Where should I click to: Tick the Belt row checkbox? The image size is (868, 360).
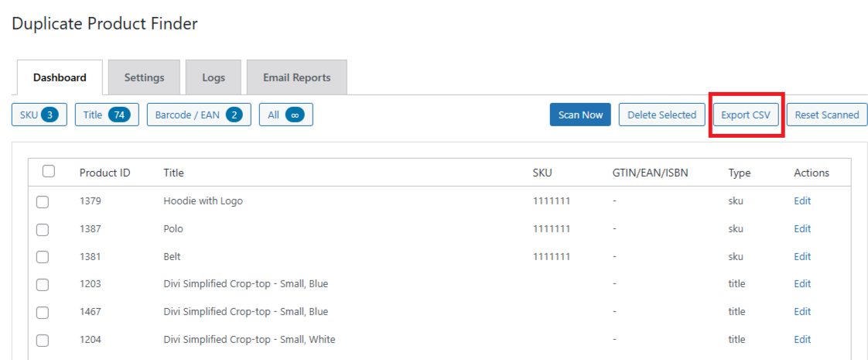point(43,256)
